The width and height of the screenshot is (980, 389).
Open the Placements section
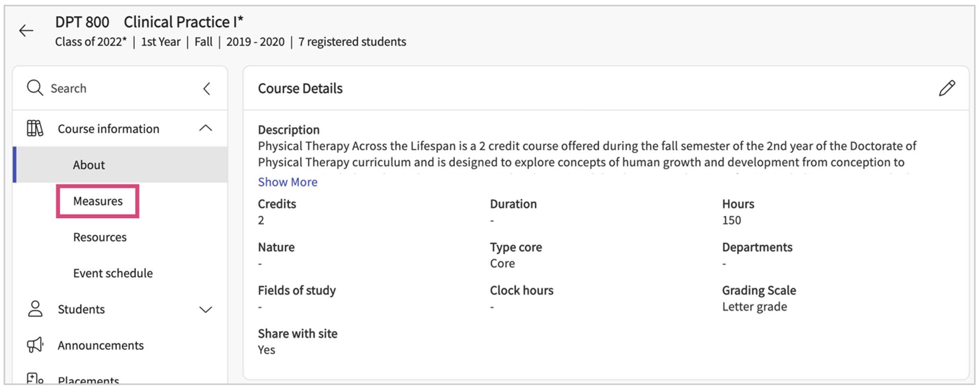(88, 380)
